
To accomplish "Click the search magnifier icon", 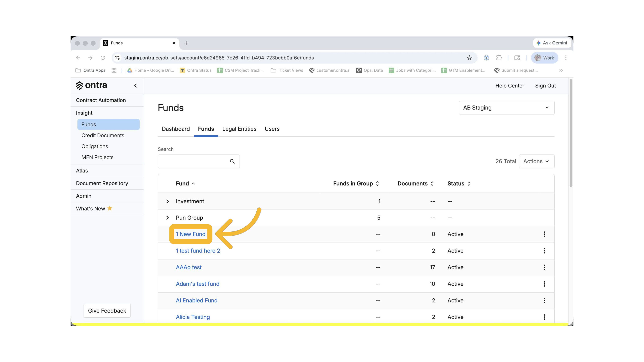I will (x=232, y=161).
